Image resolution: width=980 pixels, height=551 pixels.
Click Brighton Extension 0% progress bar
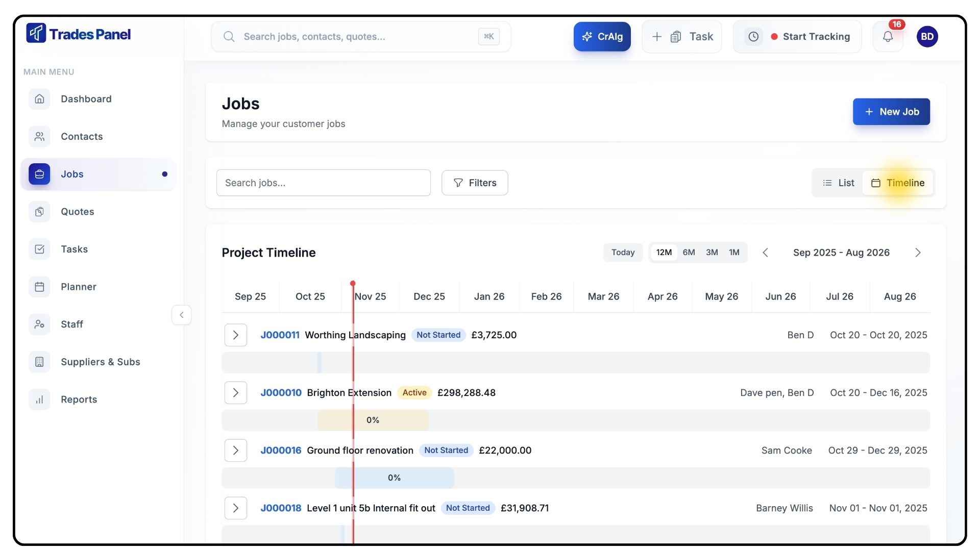click(373, 420)
